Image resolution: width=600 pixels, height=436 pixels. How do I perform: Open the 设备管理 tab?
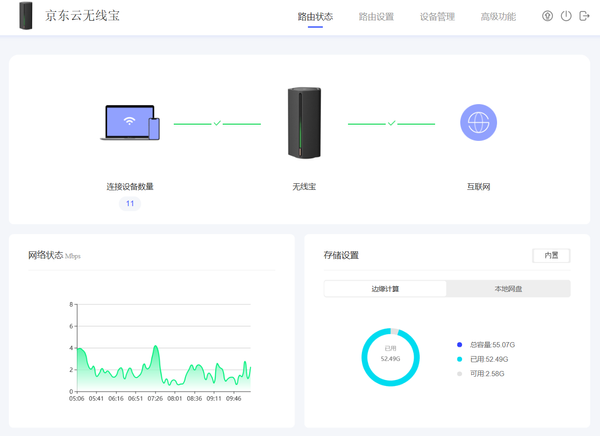click(437, 16)
